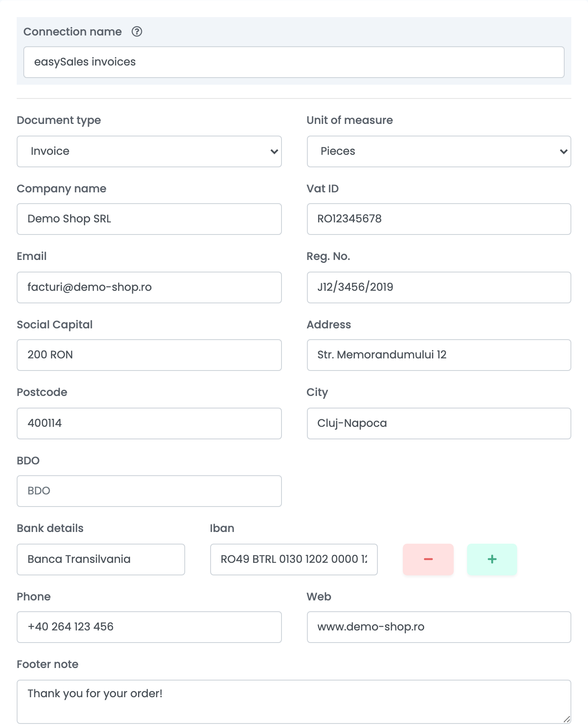
Task: Click the Social Capital label
Action: tap(55, 325)
